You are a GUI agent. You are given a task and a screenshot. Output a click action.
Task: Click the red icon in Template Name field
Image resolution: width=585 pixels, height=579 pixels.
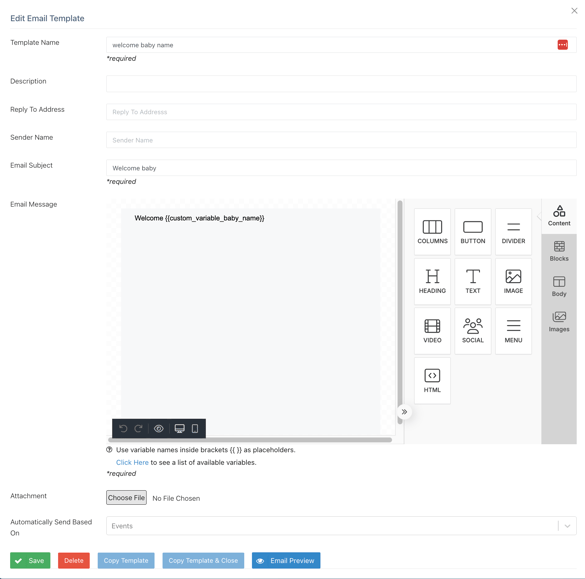coord(563,45)
